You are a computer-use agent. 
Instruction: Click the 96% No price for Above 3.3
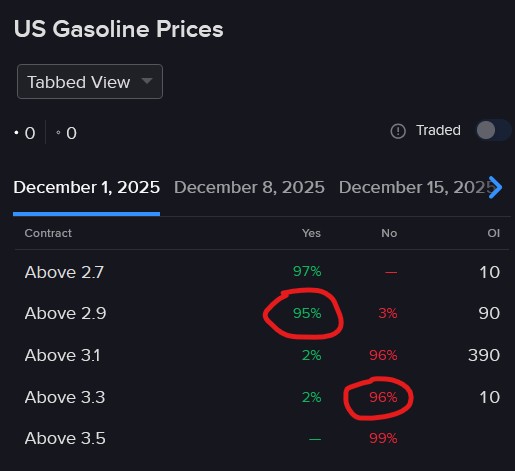383,397
